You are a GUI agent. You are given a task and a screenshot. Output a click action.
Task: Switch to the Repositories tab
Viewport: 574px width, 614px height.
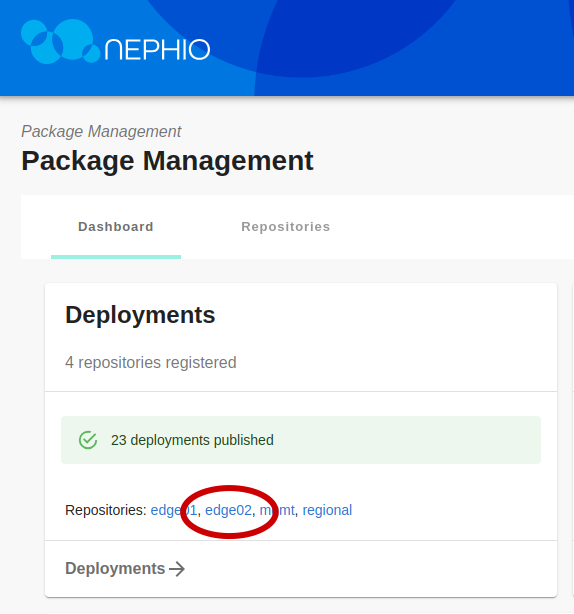pos(286,227)
